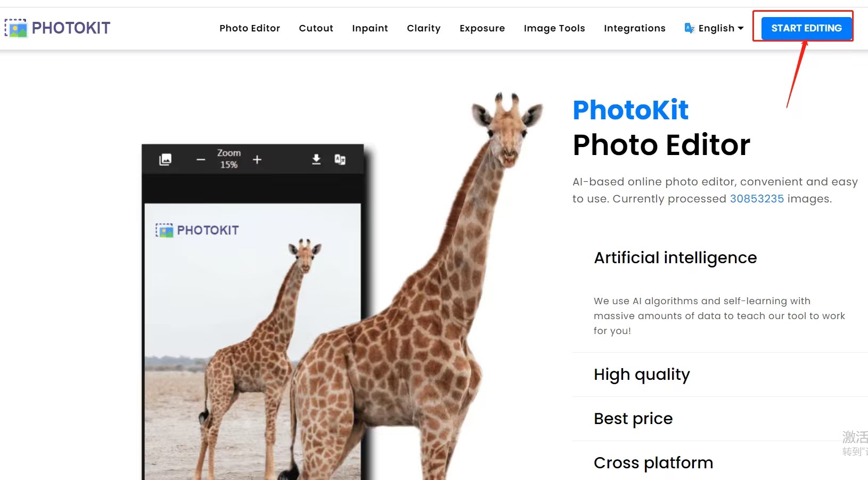Open the Cutout menu item
Viewport: 868px width, 480px height.
click(x=316, y=28)
